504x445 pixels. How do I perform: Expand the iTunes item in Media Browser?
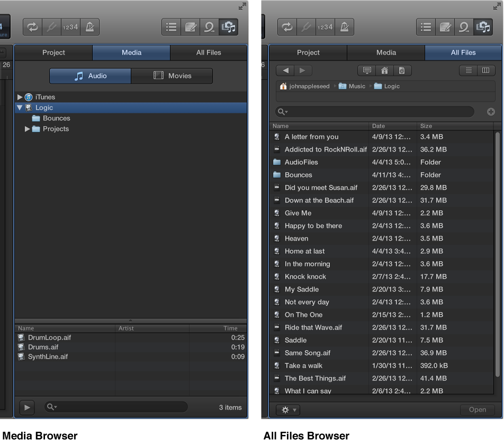tap(20, 97)
